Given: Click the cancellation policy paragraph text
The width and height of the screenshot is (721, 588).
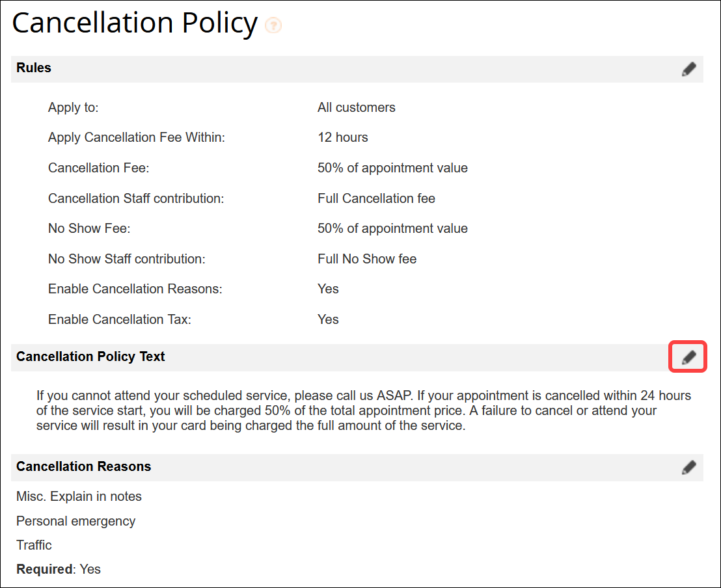Looking at the screenshot, I should (363, 411).
